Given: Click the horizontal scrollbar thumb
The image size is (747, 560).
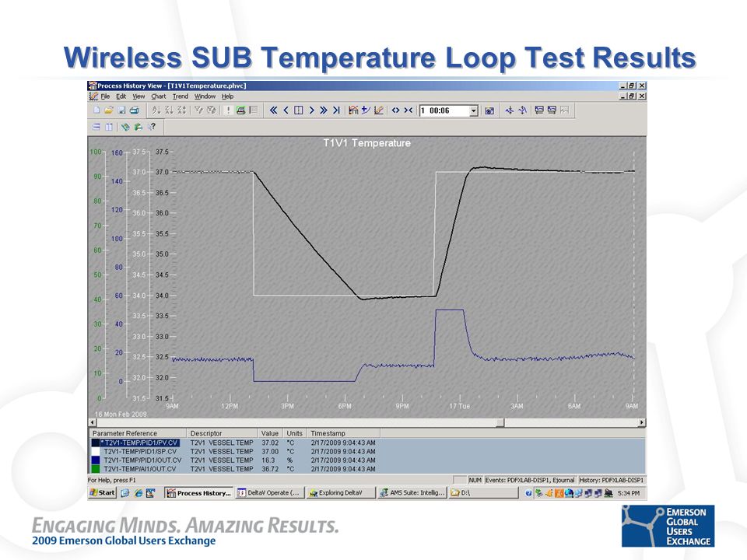Looking at the screenshot, I should click(500, 422).
